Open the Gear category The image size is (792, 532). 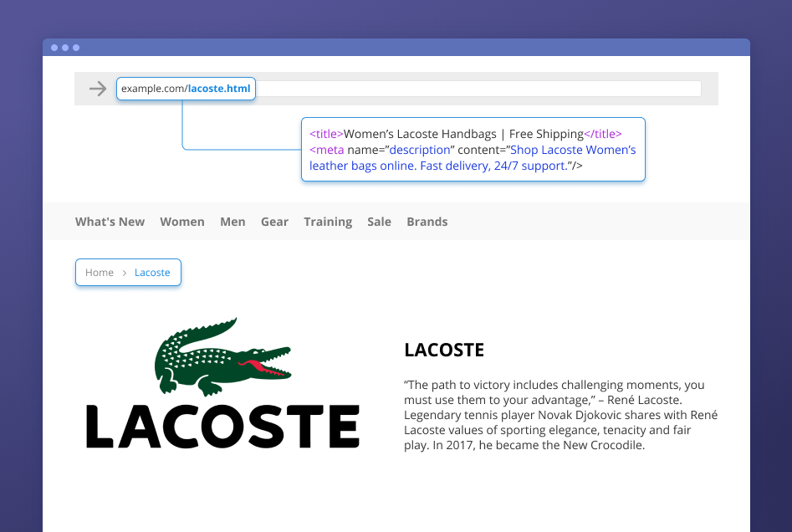click(x=274, y=222)
